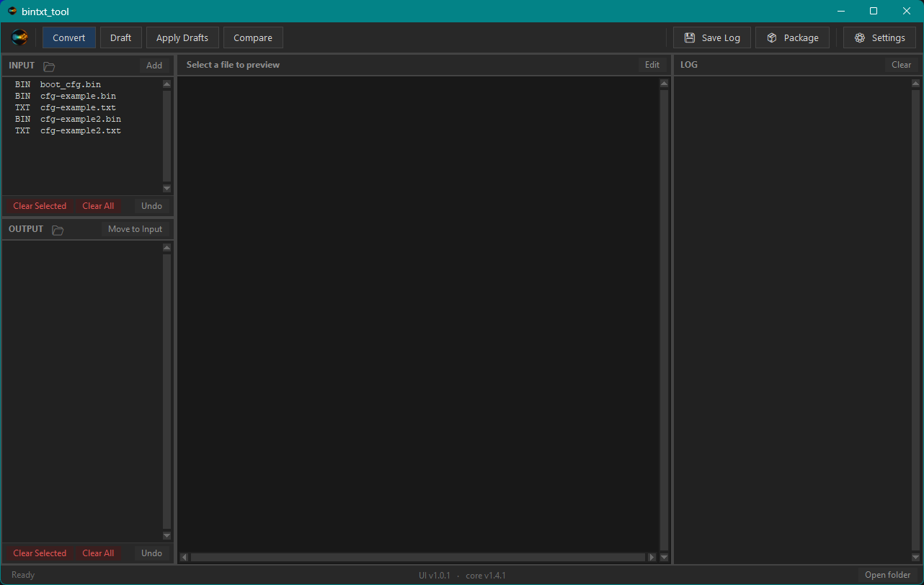Image resolution: width=924 pixels, height=585 pixels.
Task: Click the UI v1.0.1 version label
Action: [x=434, y=575]
